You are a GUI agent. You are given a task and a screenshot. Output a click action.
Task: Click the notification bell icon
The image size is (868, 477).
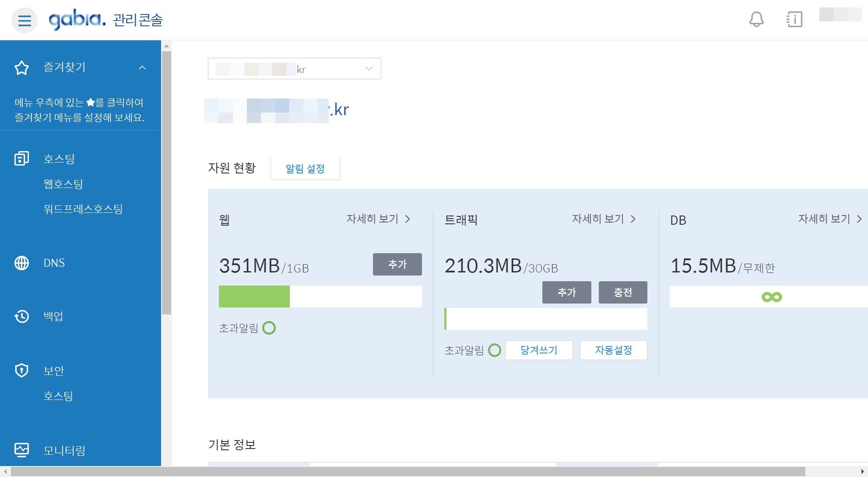pos(756,19)
